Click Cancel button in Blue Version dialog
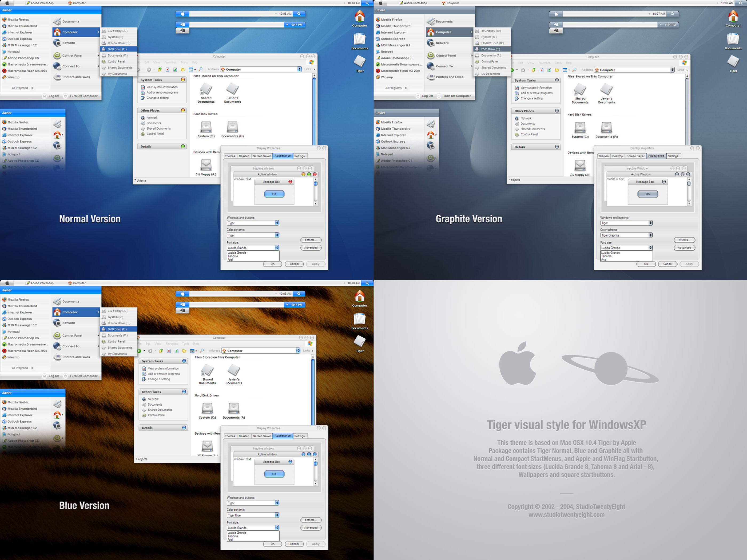The width and height of the screenshot is (747, 560). click(x=294, y=544)
